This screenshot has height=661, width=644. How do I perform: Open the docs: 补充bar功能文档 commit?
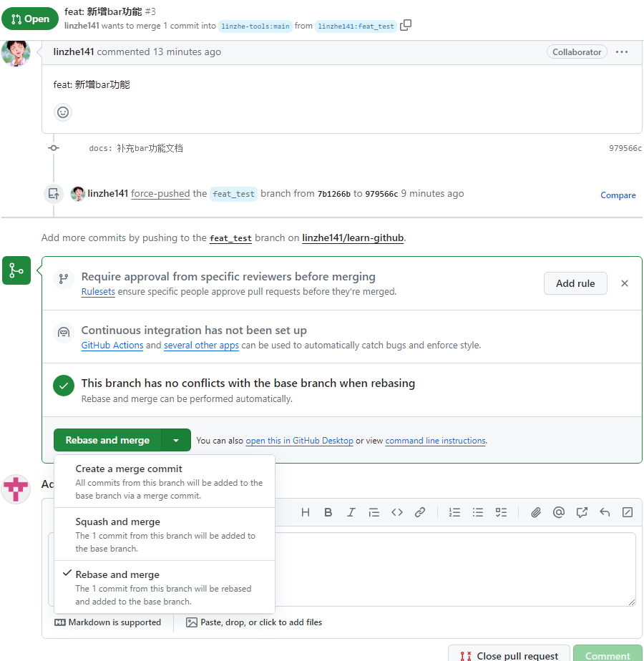pos(136,148)
